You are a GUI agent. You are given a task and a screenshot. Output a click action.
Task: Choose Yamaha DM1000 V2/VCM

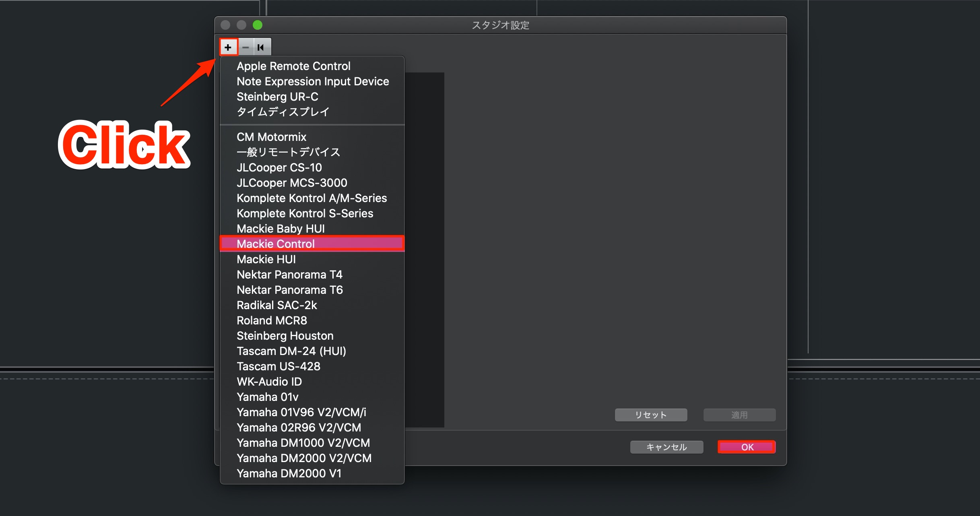coord(312,443)
